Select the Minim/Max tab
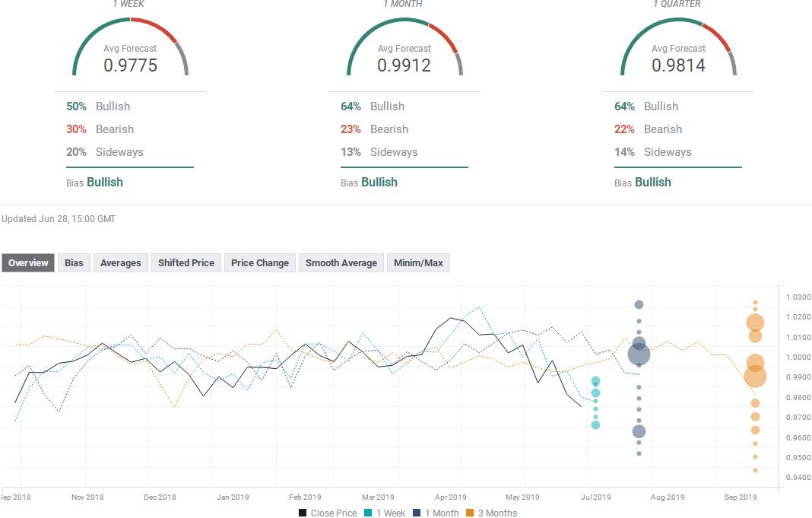Image resolution: width=812 pixels, height=518 pixels. click(418, 263)
